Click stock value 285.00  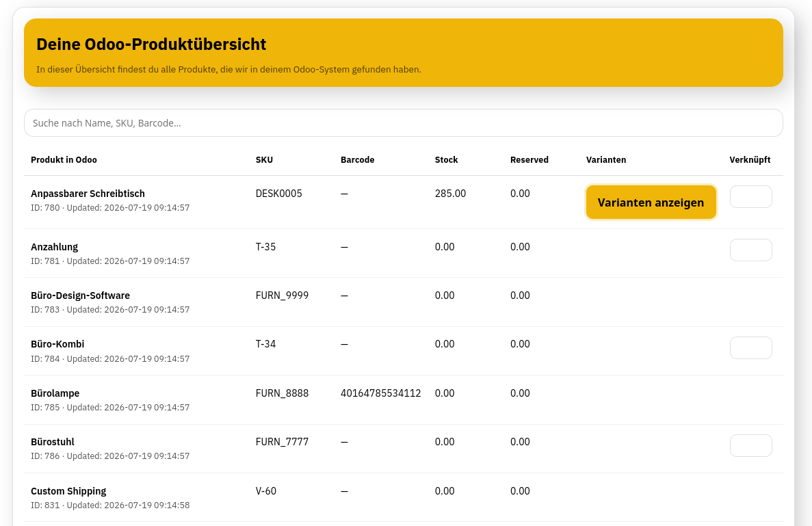pyautogui.click(x=451, y=194)
